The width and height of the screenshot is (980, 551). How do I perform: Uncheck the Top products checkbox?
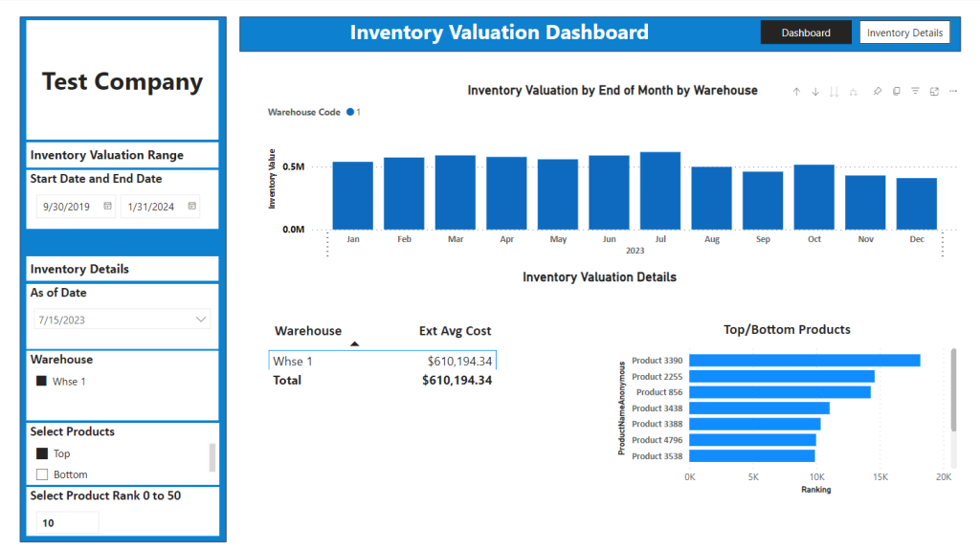(x=42, y=453)
